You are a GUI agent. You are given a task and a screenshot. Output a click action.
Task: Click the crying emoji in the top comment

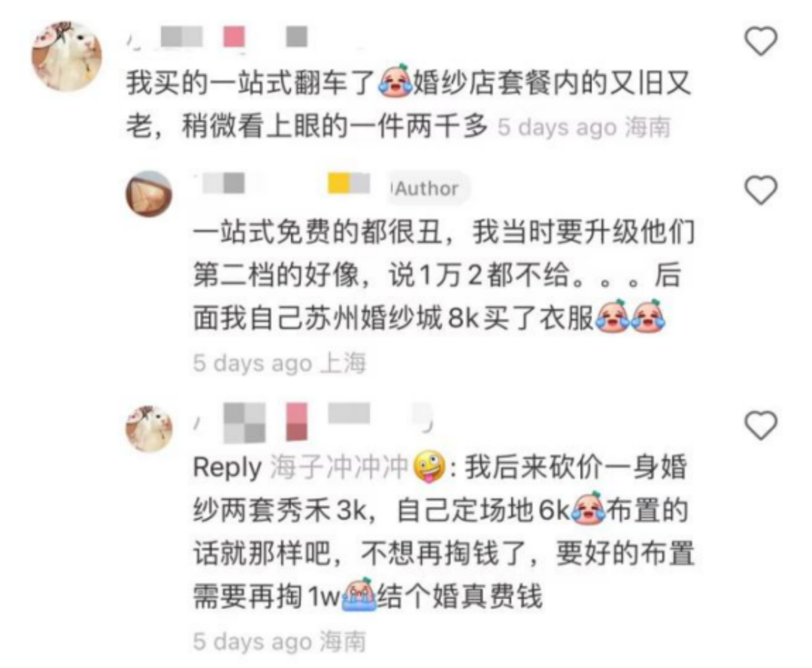click(x=395, y=80)
